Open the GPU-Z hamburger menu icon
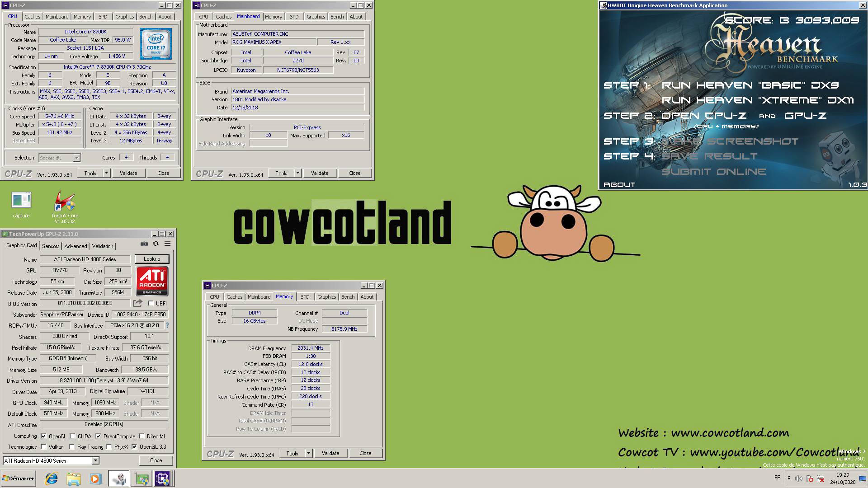 click(x=167, y=244)
